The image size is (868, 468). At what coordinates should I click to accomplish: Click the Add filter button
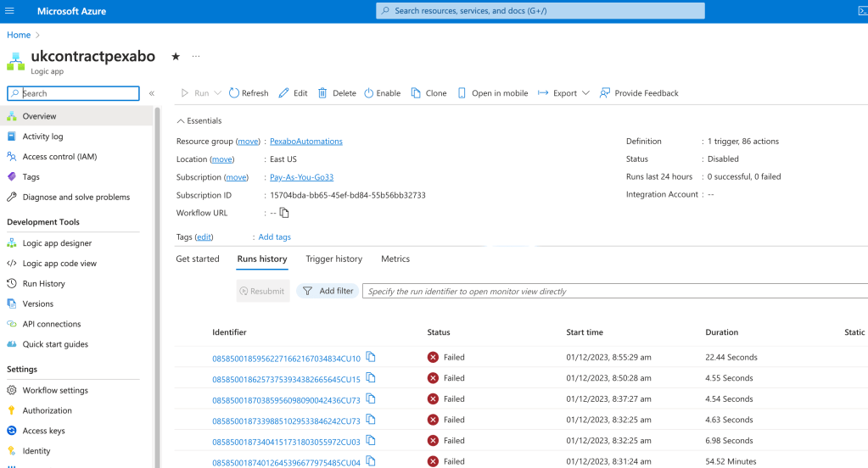(328, 291)
